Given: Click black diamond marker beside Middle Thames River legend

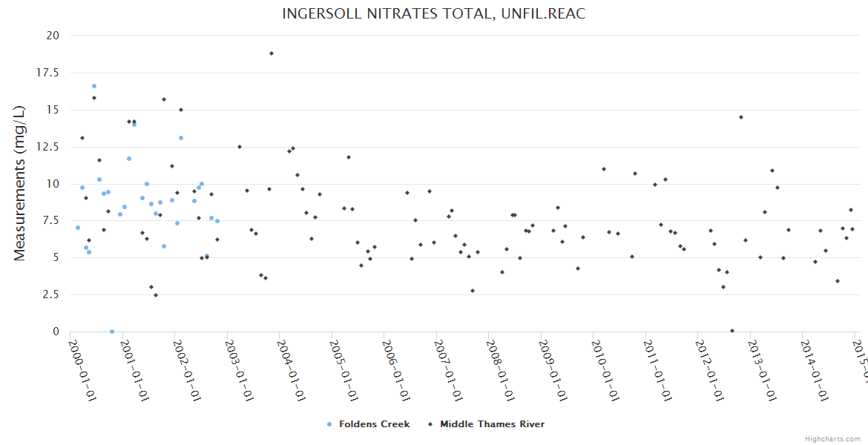Looking at the screenshot, I should pyautogui.click(x=430, y=424).
